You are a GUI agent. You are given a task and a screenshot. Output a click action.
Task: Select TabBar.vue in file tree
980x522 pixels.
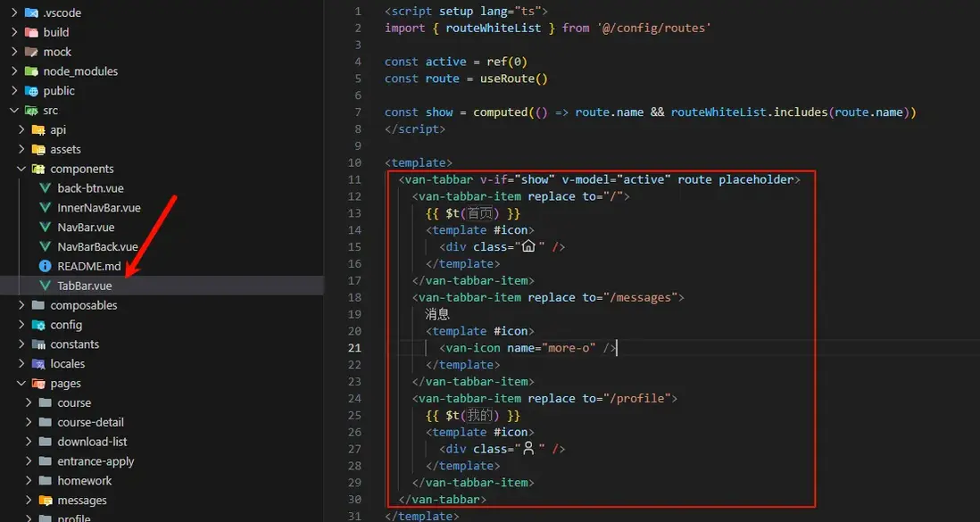(85, 286)
